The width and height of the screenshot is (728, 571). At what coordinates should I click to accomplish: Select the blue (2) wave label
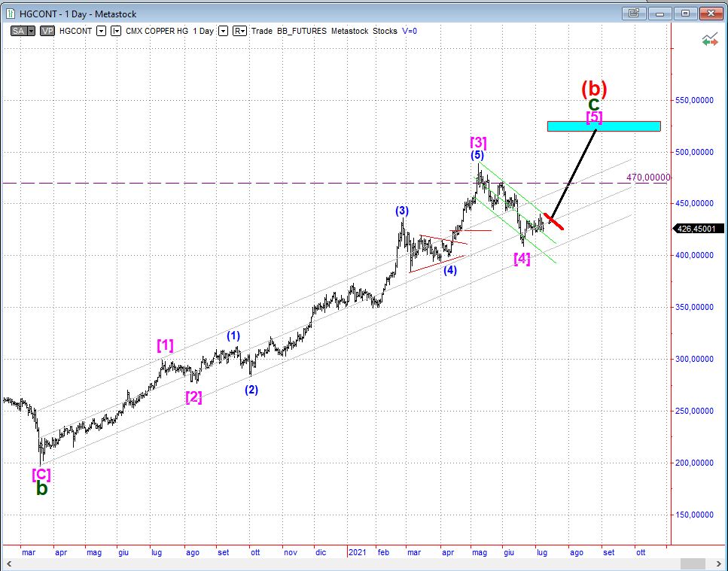point(251,390)
